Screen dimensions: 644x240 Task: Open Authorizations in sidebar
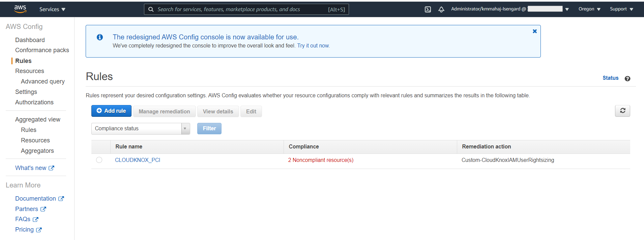34,102
